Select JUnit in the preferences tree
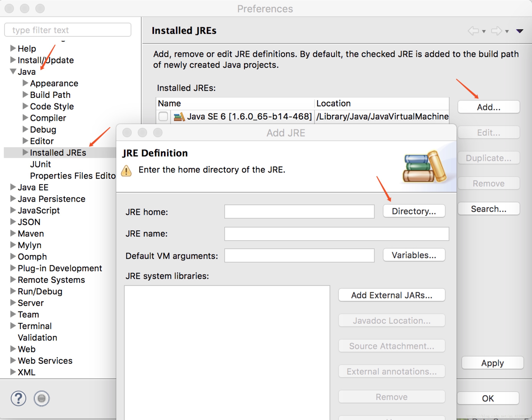The image size is (532, 420). coord(40,164)
